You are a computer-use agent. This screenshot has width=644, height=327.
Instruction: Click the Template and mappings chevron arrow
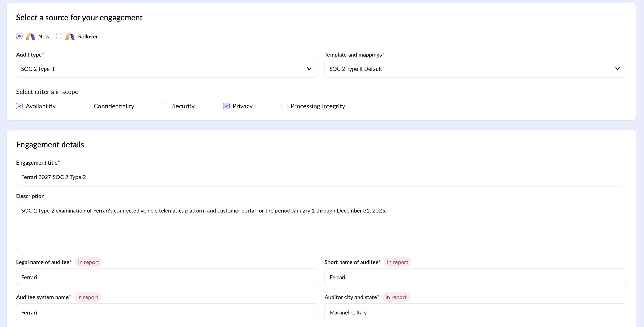pyautogui.click(x=617, y=69)
